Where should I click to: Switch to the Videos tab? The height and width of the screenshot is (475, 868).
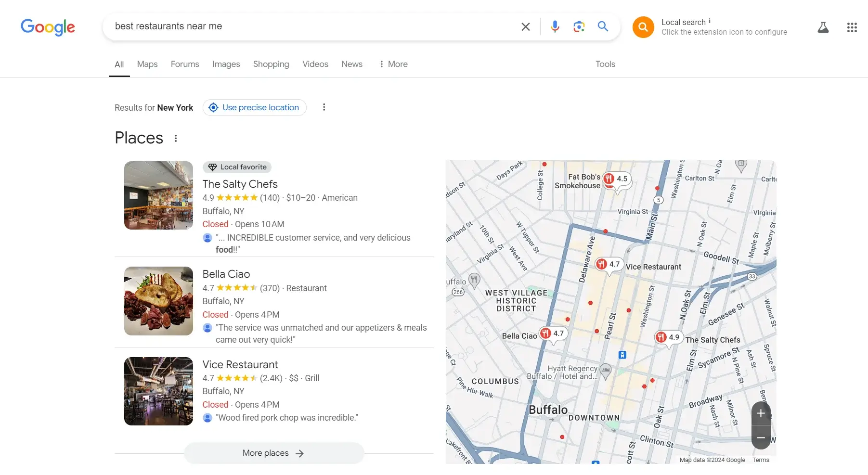(x=315, y=64)
